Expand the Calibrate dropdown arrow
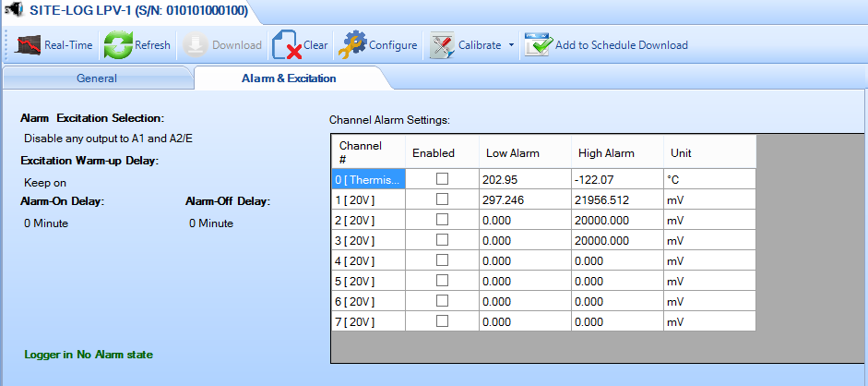The image size is (868, 386). pos(511,45)
